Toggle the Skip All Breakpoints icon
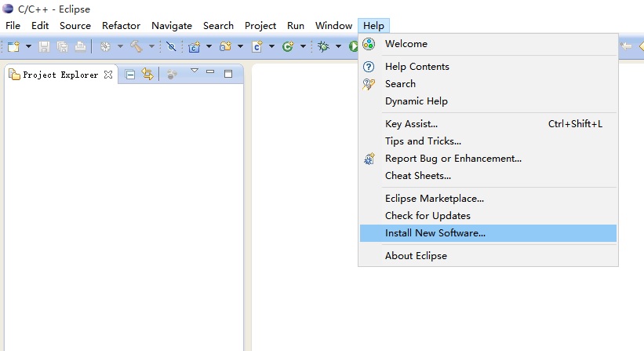The width and height of the screenshot is (644, 351). (x=171, y=46)
